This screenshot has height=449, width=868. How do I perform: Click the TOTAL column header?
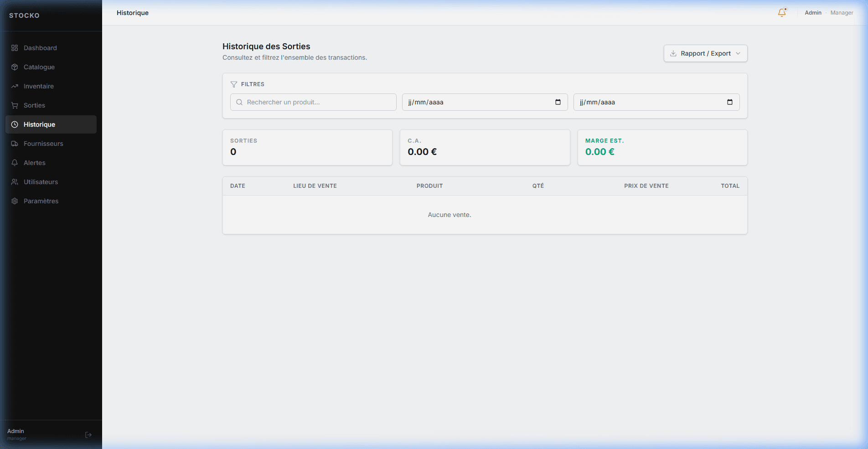(730, 186)
